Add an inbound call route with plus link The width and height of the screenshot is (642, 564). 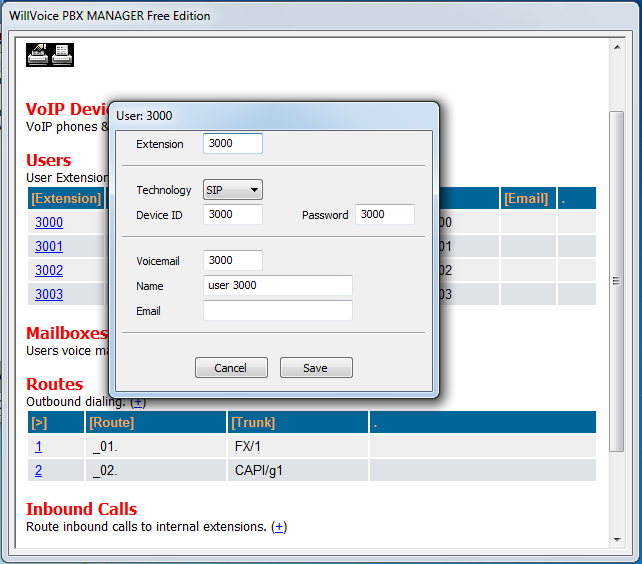[279, 527]
